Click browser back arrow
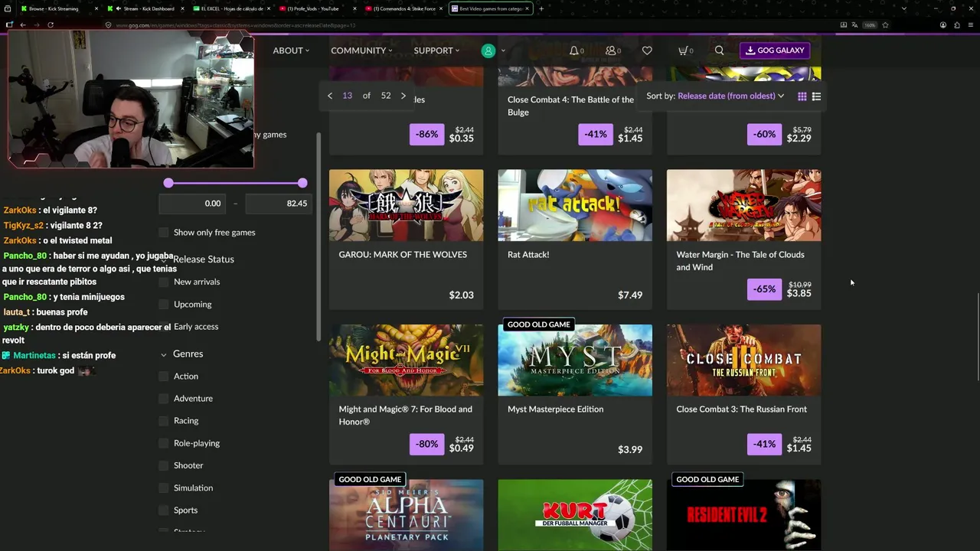This screenshot has width=980, height=551. tap(23, 24)
